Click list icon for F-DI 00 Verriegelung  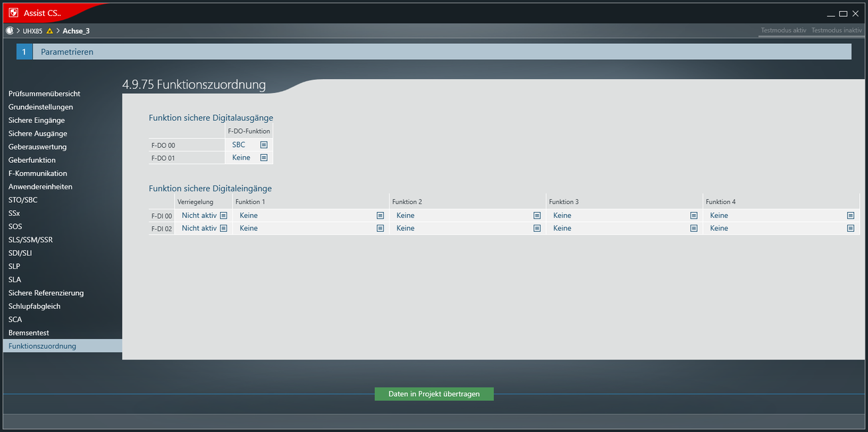(223, 215)
